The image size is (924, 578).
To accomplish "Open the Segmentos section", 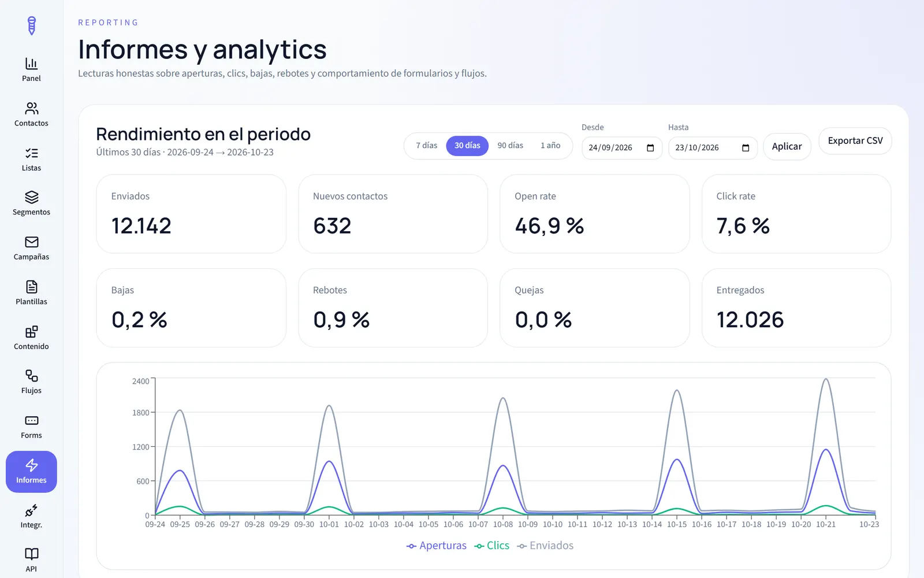I will tap(31, 203).
